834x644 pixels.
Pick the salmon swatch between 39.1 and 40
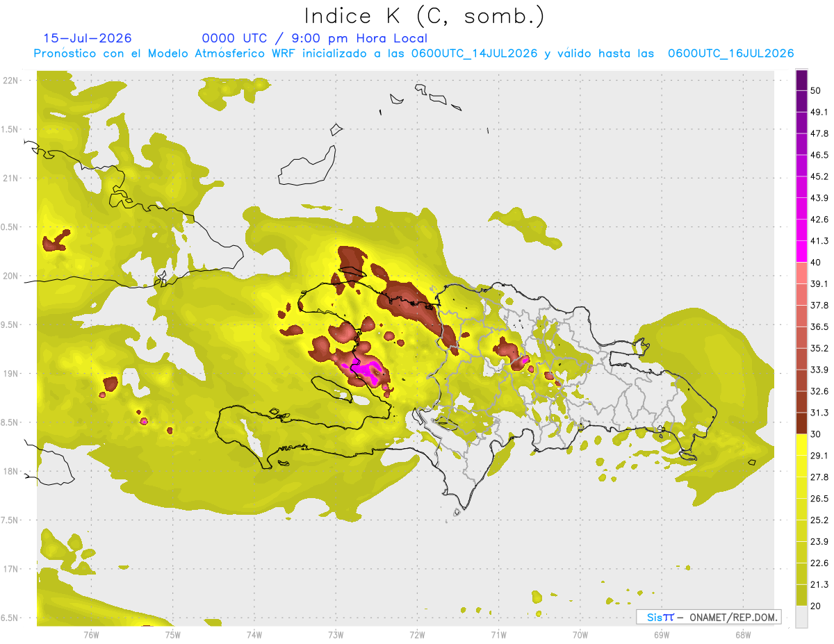(x=802, y=273)
